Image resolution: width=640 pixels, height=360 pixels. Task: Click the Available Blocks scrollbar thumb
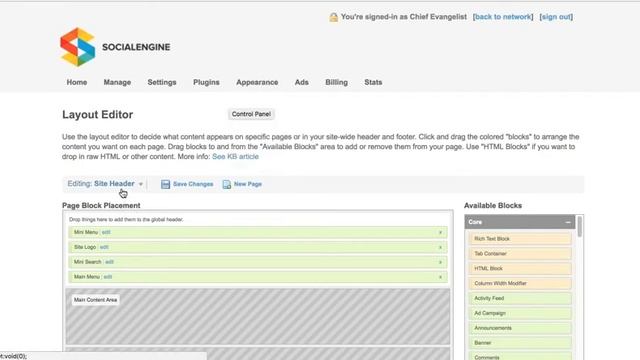coord(580,226)
